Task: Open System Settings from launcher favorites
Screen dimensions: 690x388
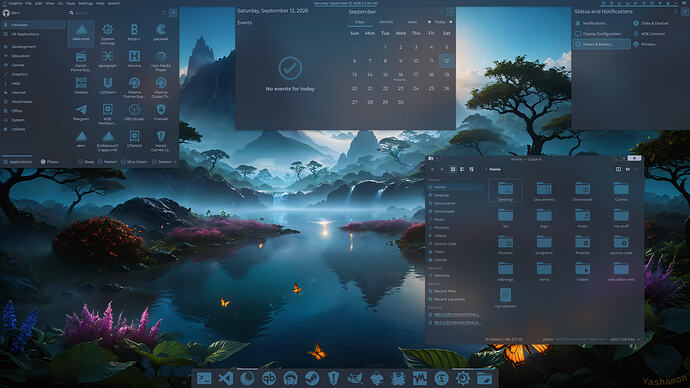Action: click(x=107, y=33)
